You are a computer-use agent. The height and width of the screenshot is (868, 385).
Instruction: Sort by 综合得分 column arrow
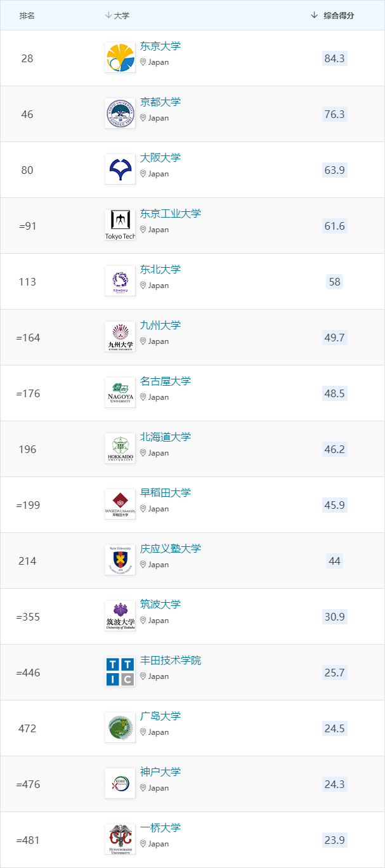pos(315,15)
